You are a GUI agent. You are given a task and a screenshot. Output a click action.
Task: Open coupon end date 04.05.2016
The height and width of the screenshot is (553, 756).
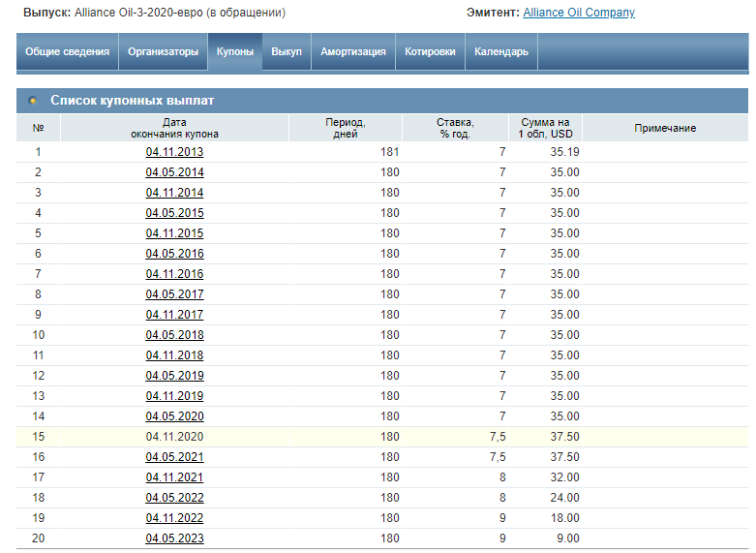[x=174, y=254]
